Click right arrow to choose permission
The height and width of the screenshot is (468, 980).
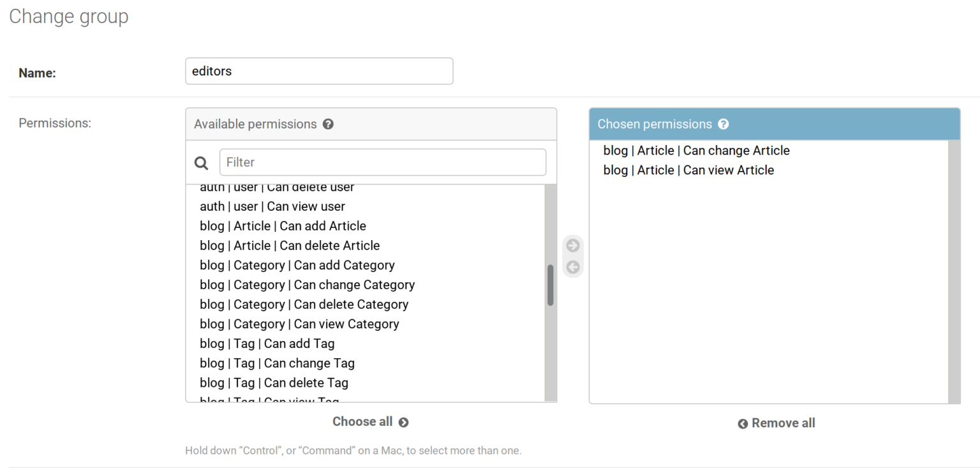573,246
